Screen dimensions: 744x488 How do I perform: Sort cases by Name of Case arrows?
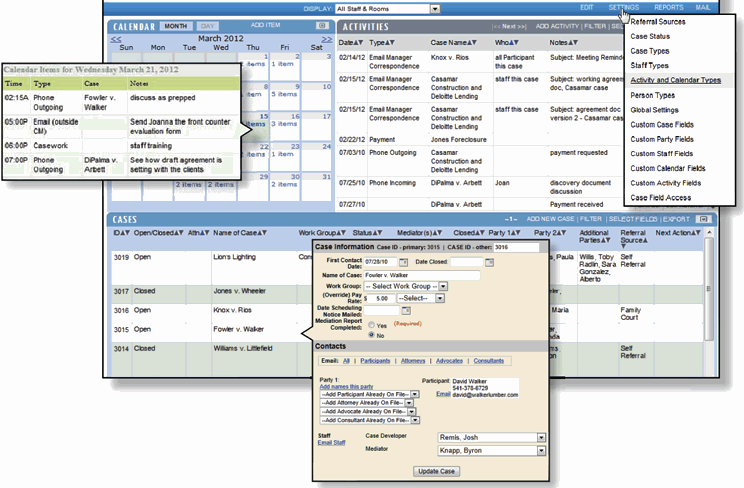click(262, 233)
